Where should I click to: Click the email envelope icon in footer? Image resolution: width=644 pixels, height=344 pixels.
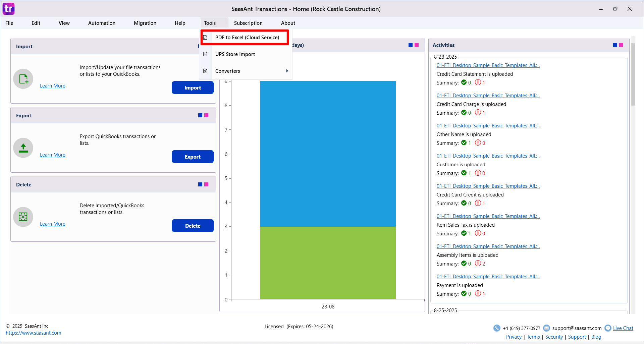point(546,328)
